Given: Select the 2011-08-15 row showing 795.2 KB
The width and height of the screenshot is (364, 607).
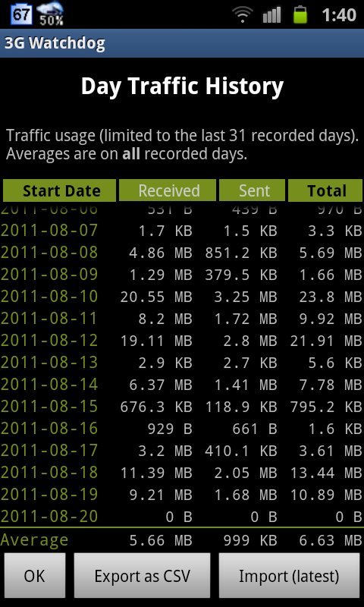Looking at the screenshot, I should [x=182, y=407].
